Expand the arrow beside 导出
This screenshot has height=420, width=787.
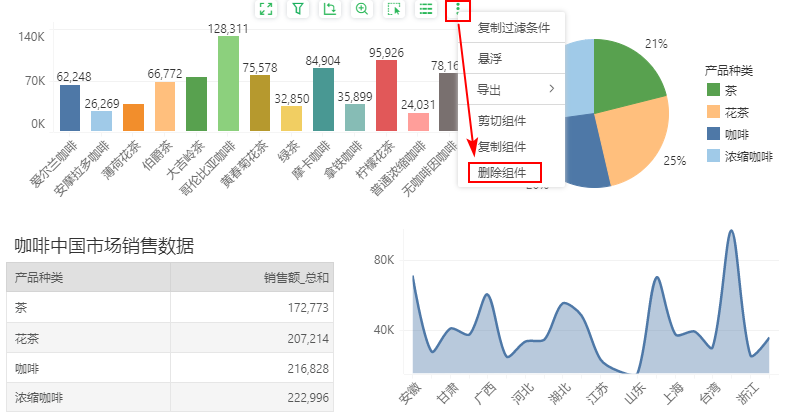pyautogui.click(x=552, y=89)
